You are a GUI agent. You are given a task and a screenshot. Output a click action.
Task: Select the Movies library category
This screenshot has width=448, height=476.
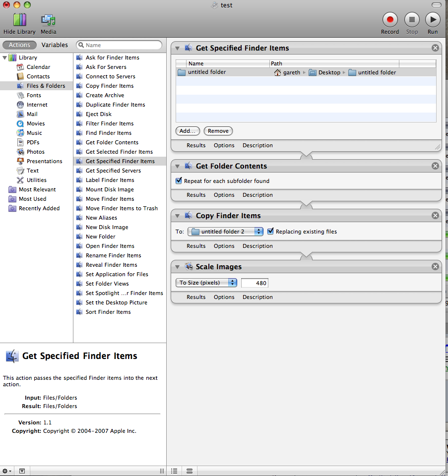[36, 123]
